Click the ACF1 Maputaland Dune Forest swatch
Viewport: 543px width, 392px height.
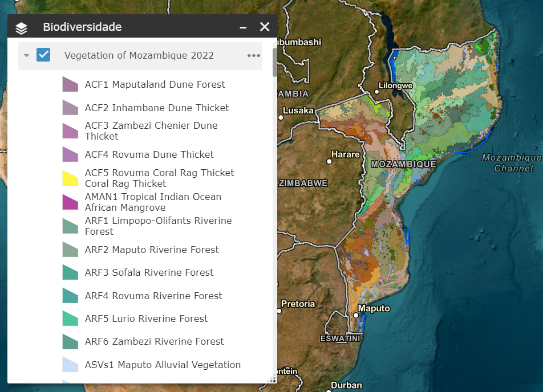[x=70, y=84]
